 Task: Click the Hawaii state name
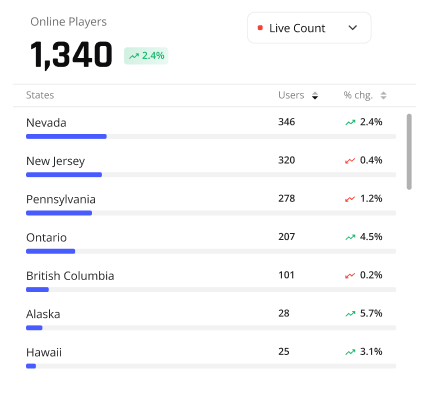point(44,352)
